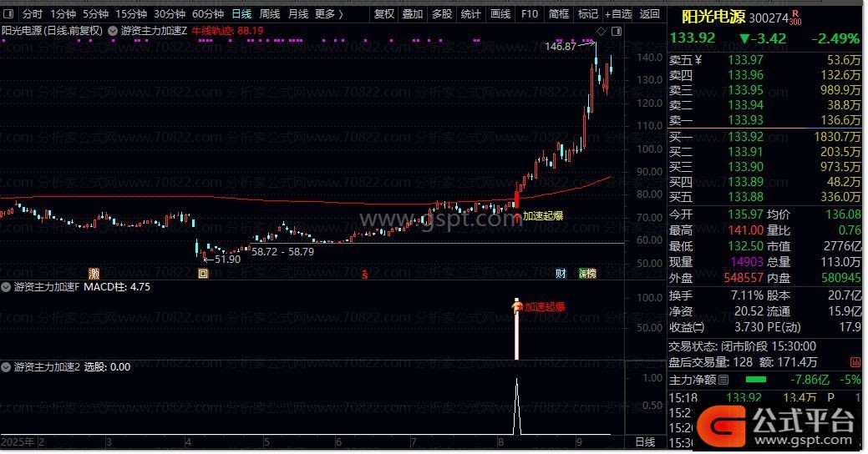868x454 pixels.
Task: Click the 卖一 price 133.93
Action: click(745, 120)
